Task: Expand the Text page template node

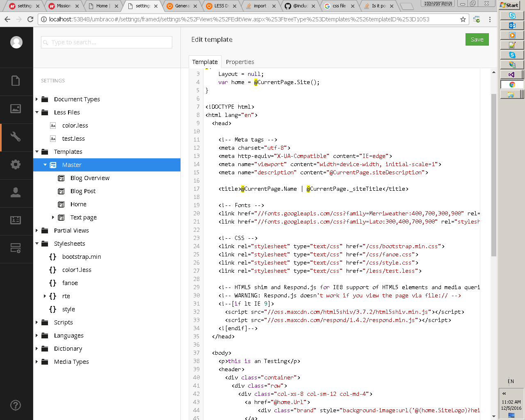Action: 53,217
